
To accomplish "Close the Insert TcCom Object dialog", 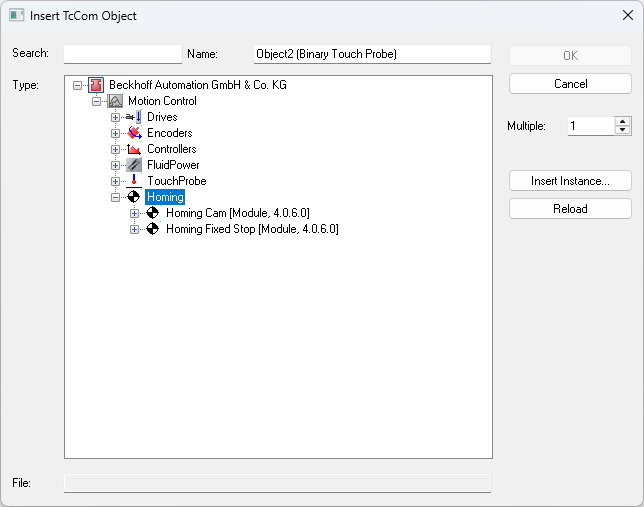I will (628, 16).
